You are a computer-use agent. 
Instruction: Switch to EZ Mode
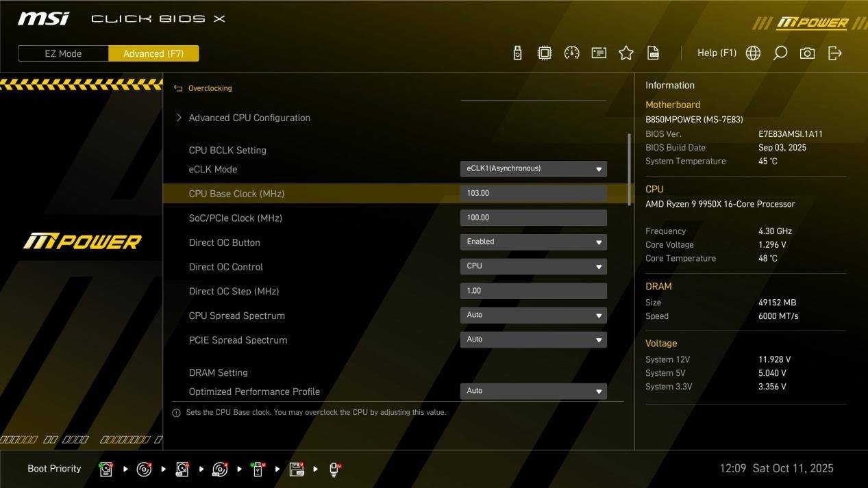63,53
